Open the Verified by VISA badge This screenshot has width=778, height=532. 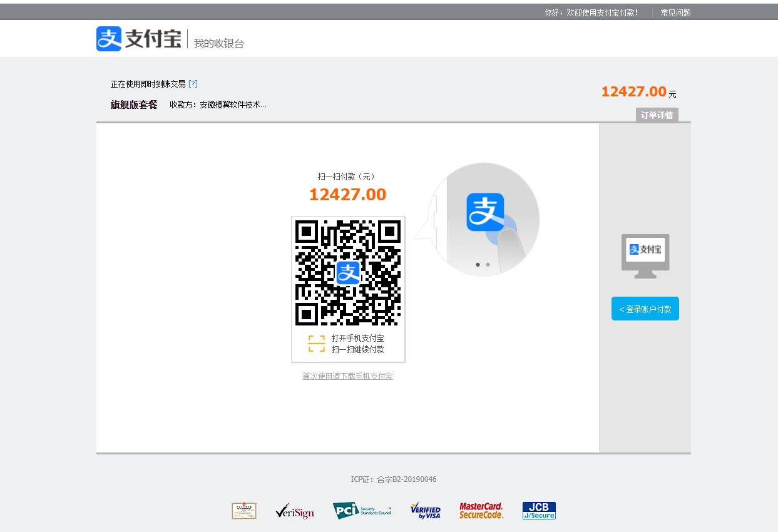pyautogui.click(x=426, y=511)
